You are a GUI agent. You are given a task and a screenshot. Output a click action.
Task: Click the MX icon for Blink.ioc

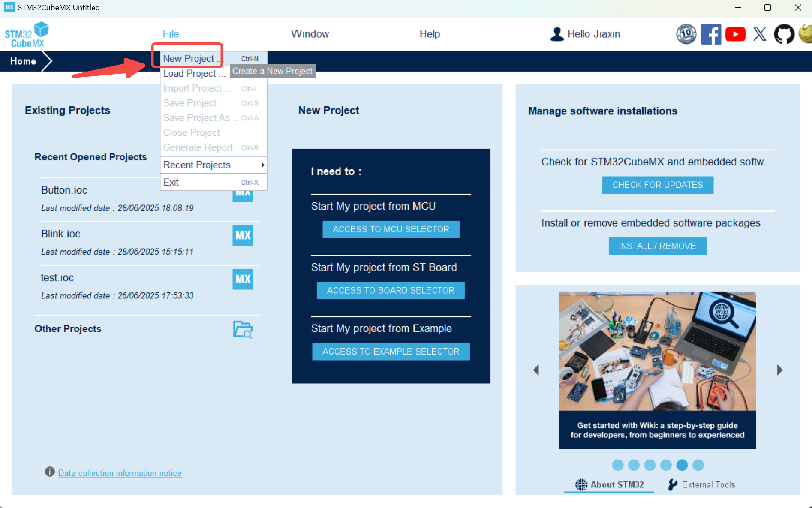point(243,235)
